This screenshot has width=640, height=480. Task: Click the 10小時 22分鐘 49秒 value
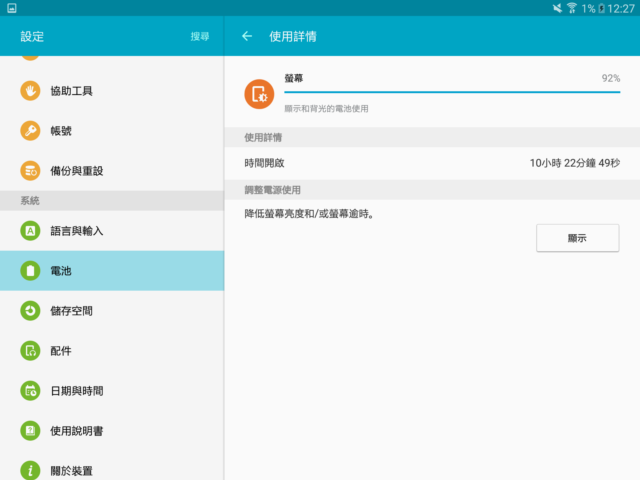click(575, 163)
